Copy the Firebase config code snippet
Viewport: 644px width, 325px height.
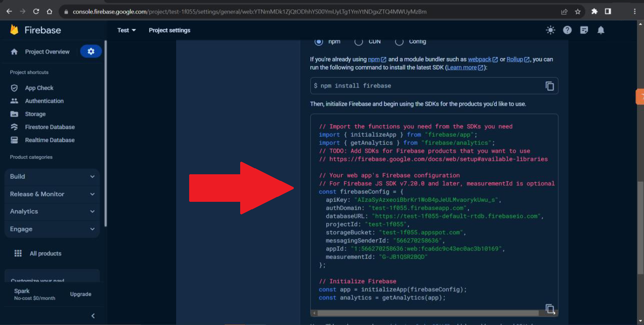(x=549, y=308)
